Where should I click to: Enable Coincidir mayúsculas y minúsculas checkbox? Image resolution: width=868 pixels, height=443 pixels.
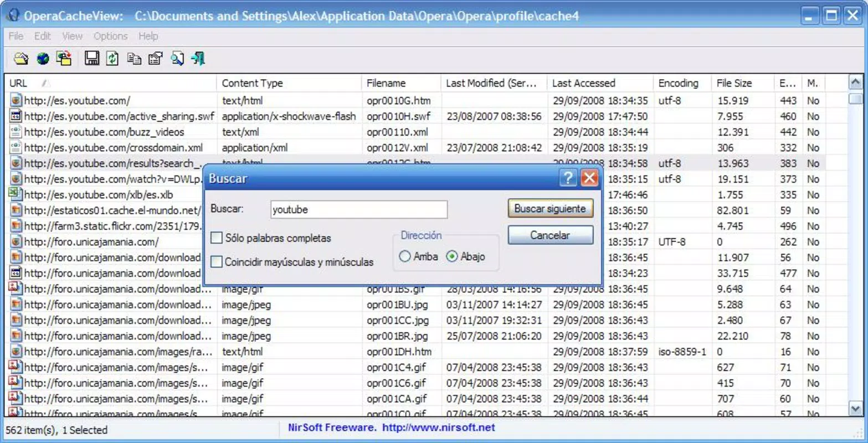pos(217,262)
